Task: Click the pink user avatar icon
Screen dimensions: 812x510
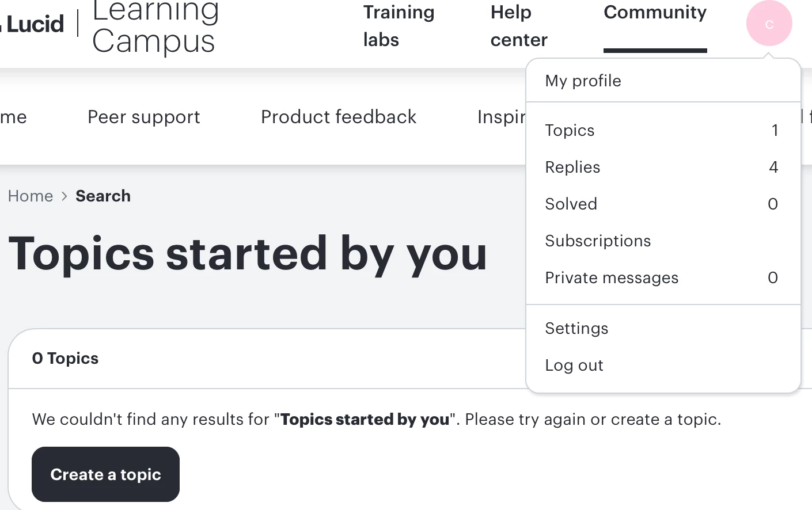Action: coord(769,23)
